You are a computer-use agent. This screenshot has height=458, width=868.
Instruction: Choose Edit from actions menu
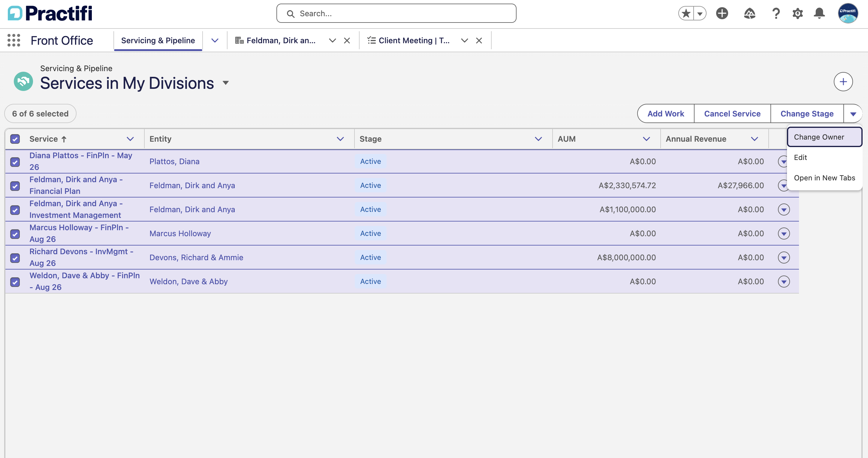tap(824, 157)
